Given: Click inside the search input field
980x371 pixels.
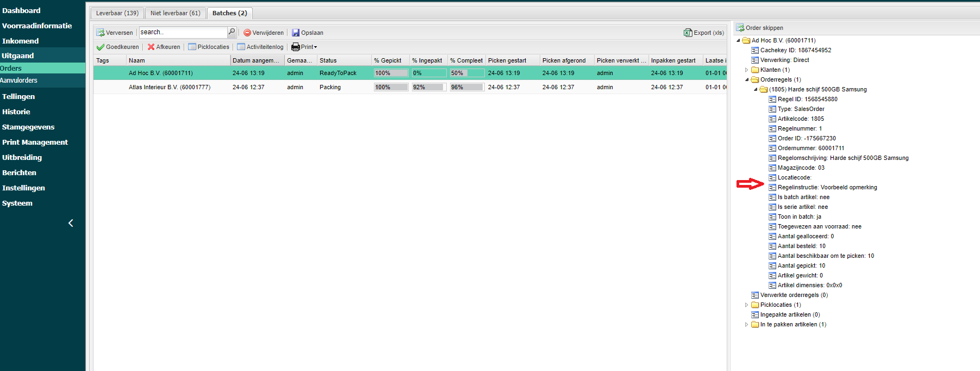Looking at the screenshot, I should 182,32.
